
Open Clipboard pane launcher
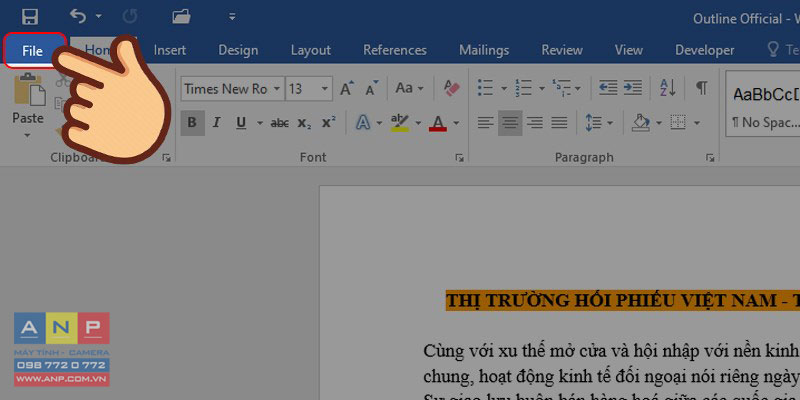click(x=166, y=158)
